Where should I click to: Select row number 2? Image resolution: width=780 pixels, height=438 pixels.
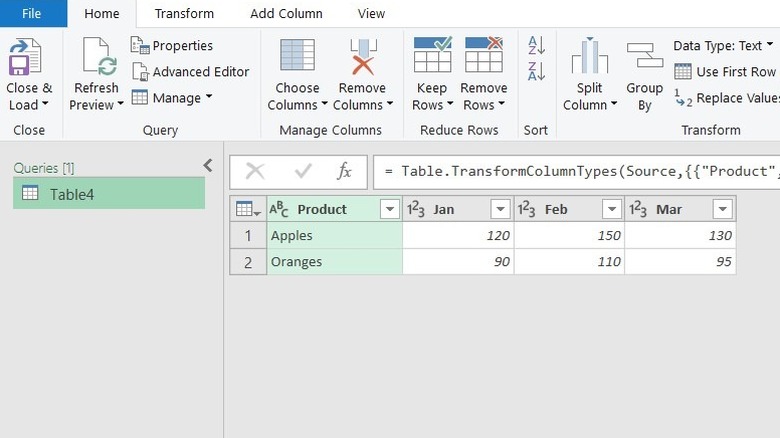[x=248, y=262]
